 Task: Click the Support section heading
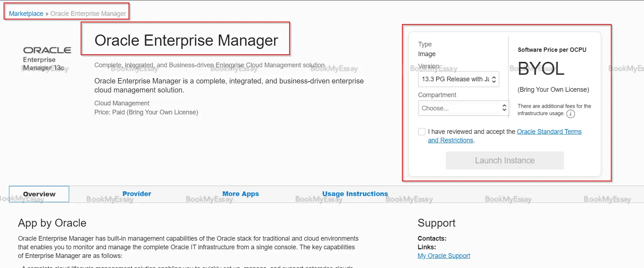coord(437,223)
